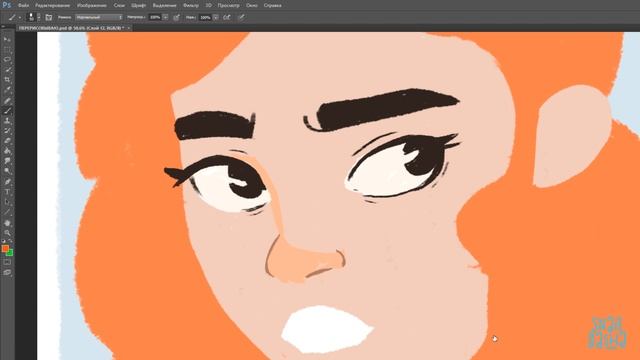This screenshot has height=360, width=640.
Task: Select the Pen tool
Action: (7, 182)
